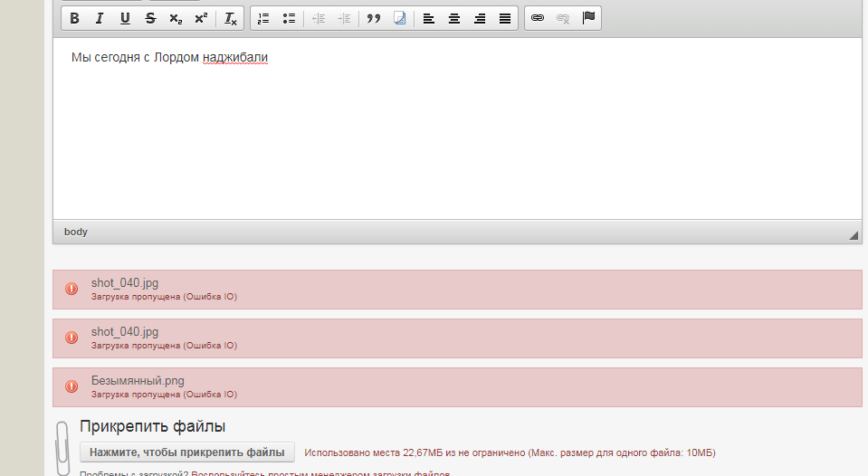
Task: Insert bulleted list
Action: point(289,18)
